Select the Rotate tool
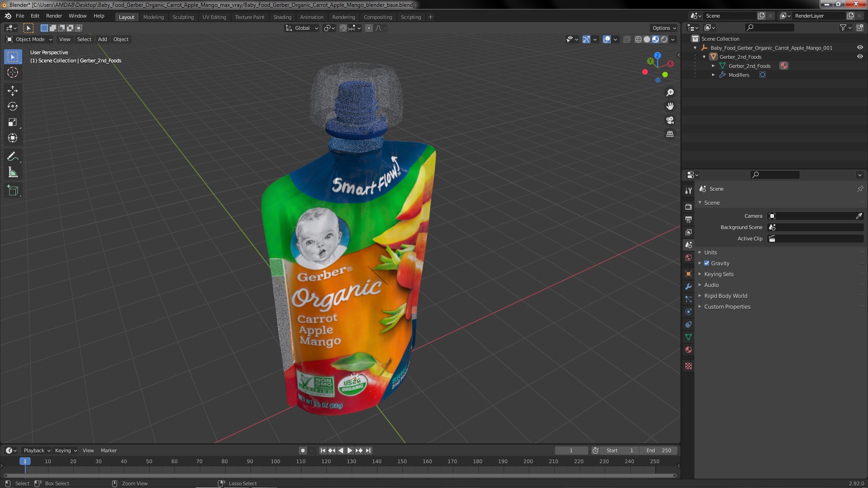Screen dimensions: 868x488 [13, 107]
